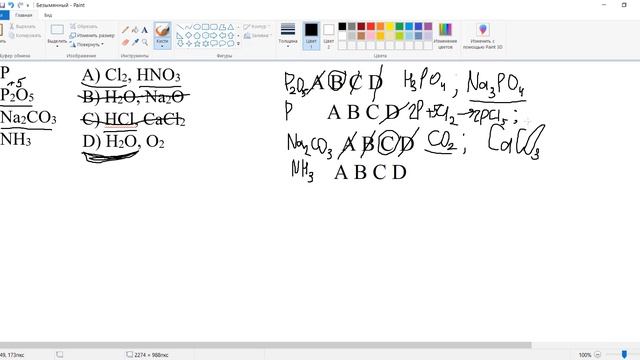Click the zoom slider handle in status bar
The height and width of the screenshot is (360, 640).
click(x=624, y=355)
